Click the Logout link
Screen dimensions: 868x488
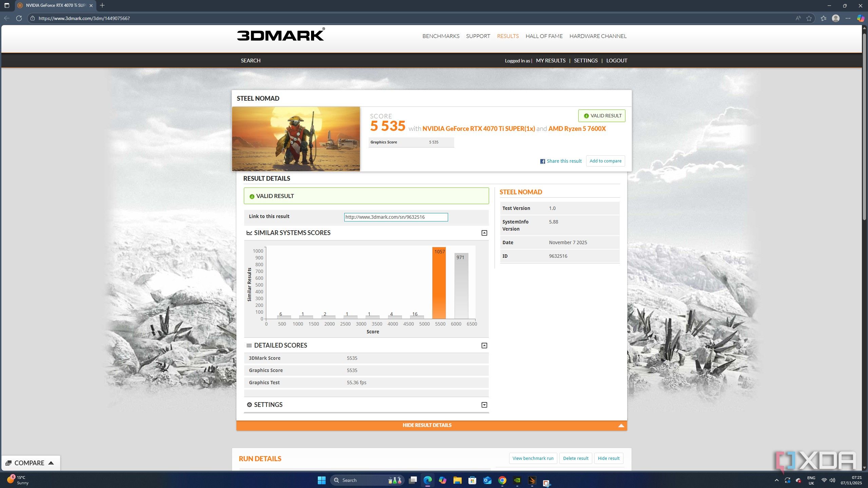coord(616,60)
